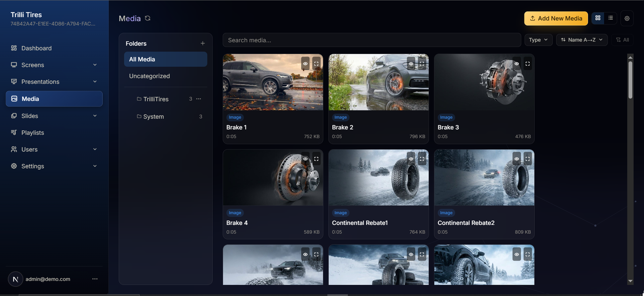Open Playlists in sidebar
The image size is (644, 296).
[x=54, y=133]
